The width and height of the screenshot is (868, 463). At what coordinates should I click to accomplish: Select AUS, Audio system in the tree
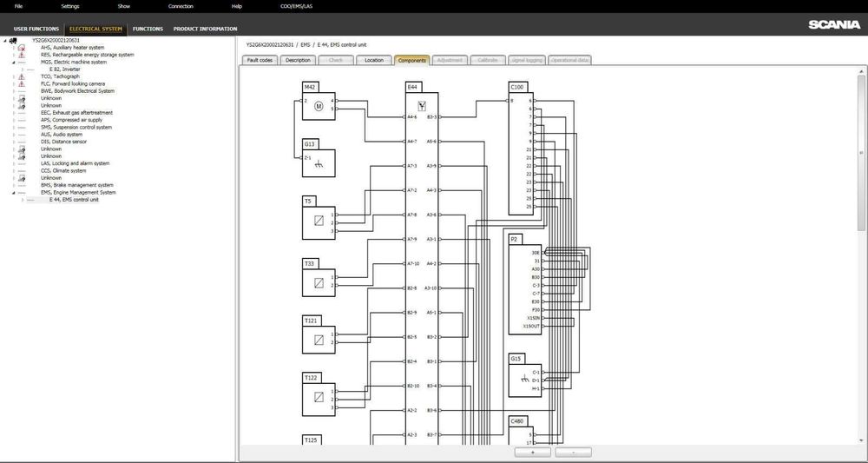(x=62, y=135)
